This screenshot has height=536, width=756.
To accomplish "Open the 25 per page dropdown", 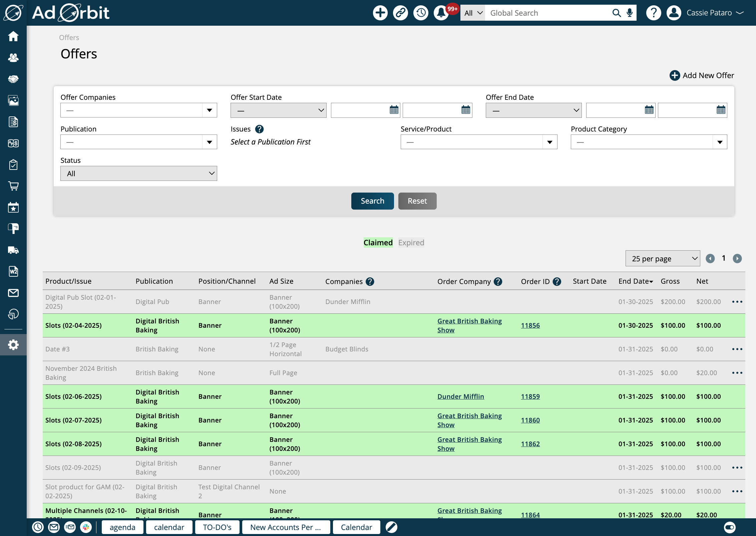I will tap(663, 259).
